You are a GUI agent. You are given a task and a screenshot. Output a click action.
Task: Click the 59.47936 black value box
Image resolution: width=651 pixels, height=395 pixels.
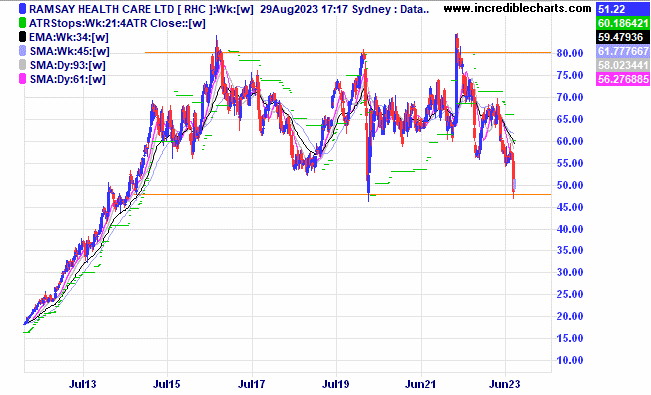tap(623, 37)
